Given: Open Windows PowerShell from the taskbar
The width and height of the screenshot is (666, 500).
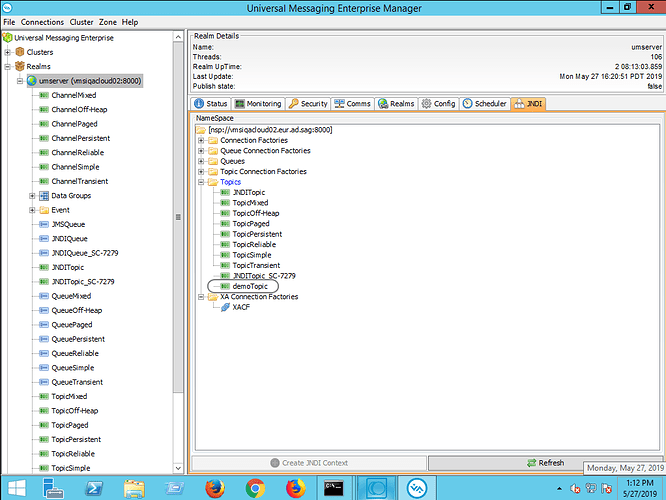Looking at the screenshot, I should [94, 488].
